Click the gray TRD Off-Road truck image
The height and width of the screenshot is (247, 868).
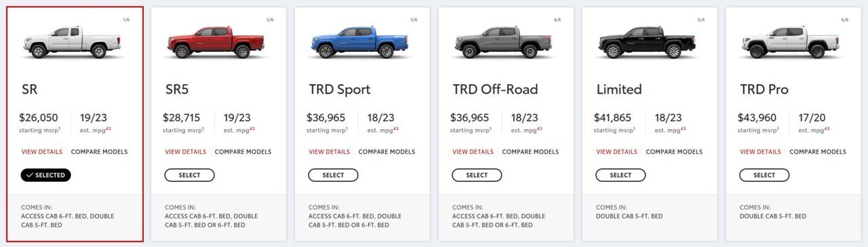tap(502, 42)
